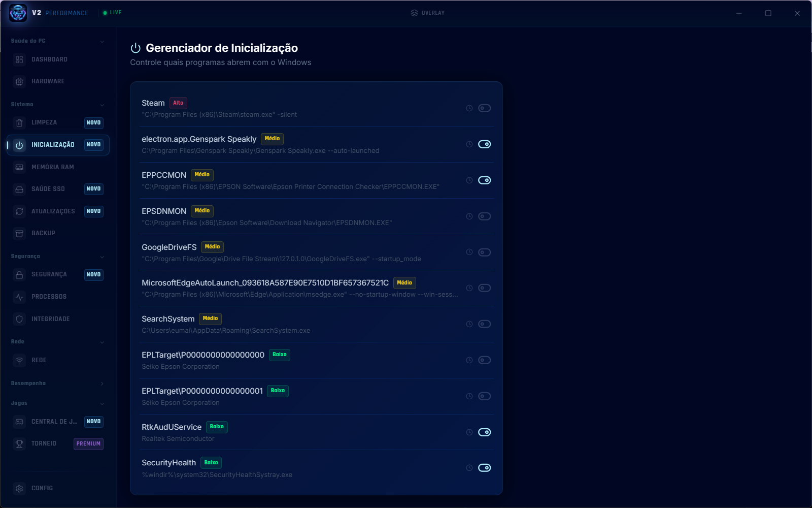812x508 pixels.
Task: Click the Backup archive icon
Action: 19,233
